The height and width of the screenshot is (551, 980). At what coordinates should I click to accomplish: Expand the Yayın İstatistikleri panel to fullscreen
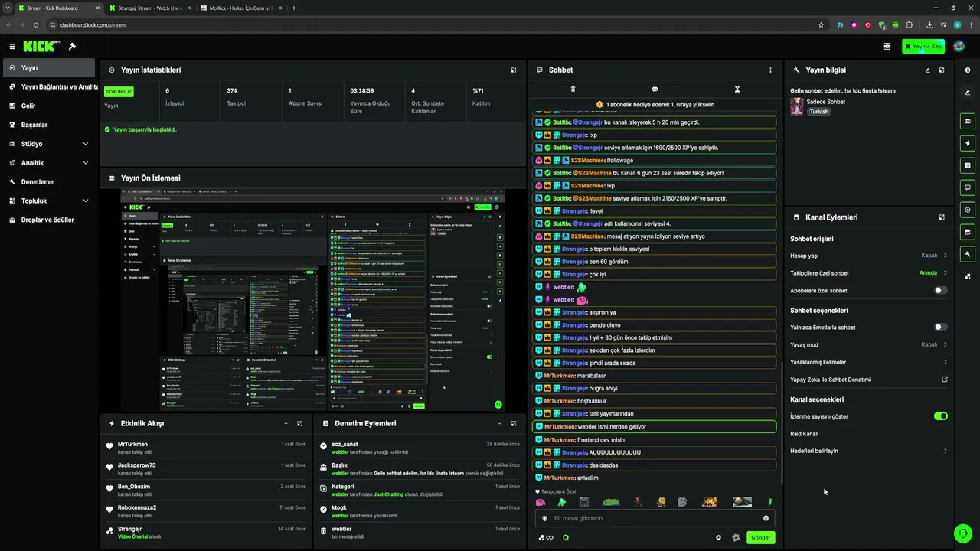click(514, 70)
